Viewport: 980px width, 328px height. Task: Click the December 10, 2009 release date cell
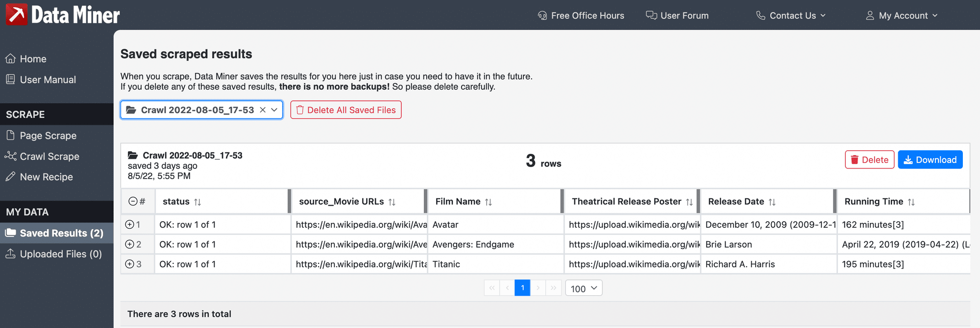(x=768, y=224)
